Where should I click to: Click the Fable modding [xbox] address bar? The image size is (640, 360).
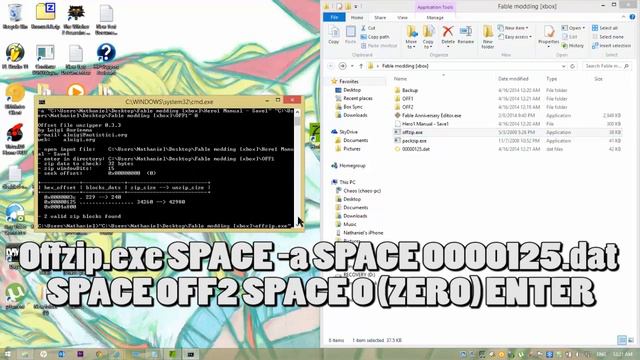coord(465,66)
